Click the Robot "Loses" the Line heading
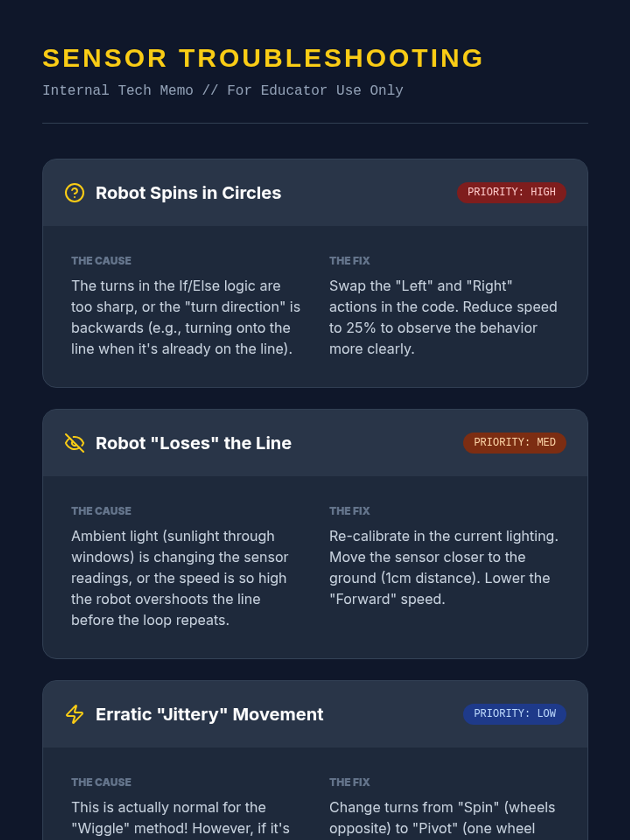The image size is (630, 840). pos(193,443)
